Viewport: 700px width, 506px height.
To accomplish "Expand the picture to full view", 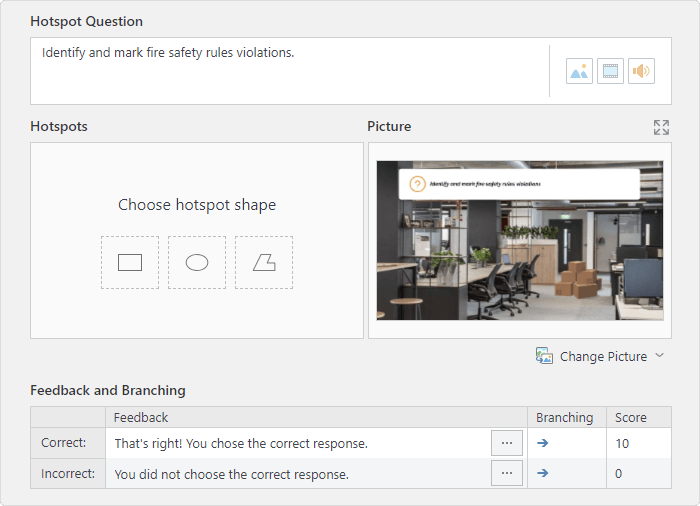I will 661,127.
